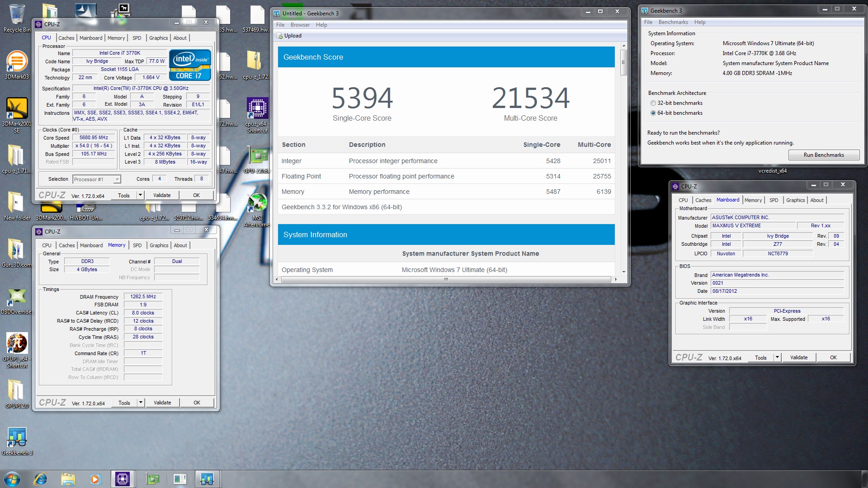
Task: Click Validate in the top-left CPU-Z window
Action: [x=162, y=195]
